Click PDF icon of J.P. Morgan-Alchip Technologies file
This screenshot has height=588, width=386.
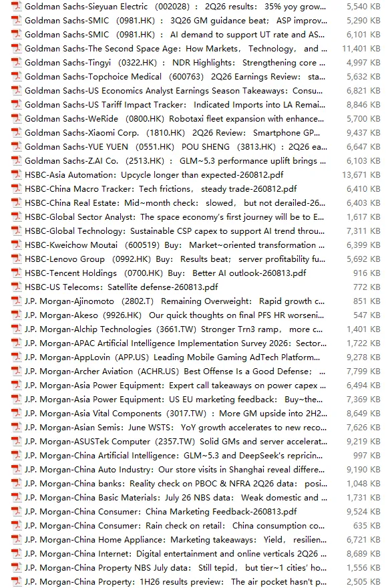coord(17,329)
